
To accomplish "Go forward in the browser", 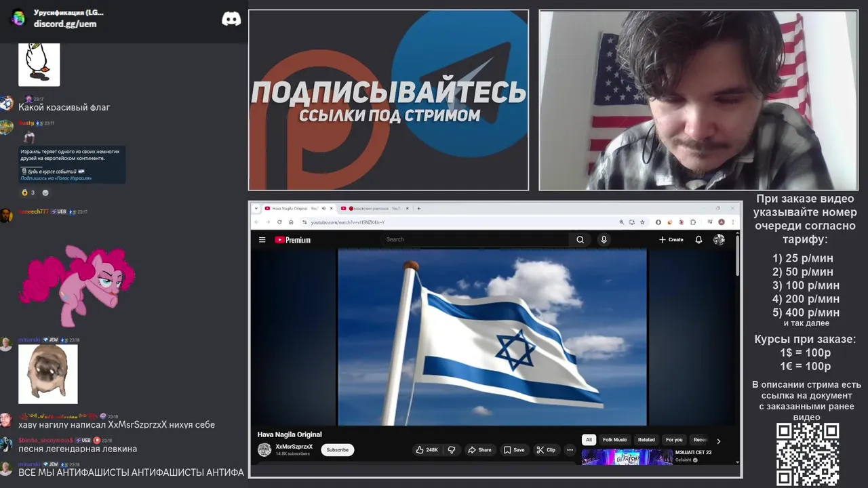I will 268,222.
